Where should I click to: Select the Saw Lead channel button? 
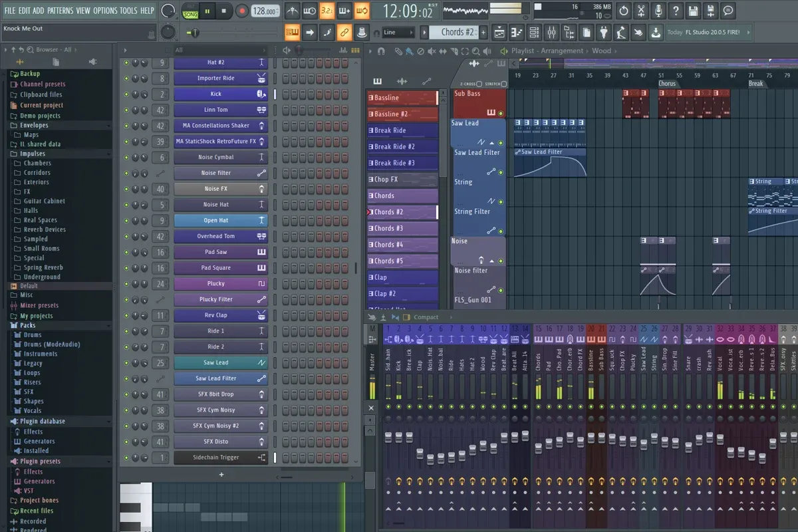pos(221,362)
